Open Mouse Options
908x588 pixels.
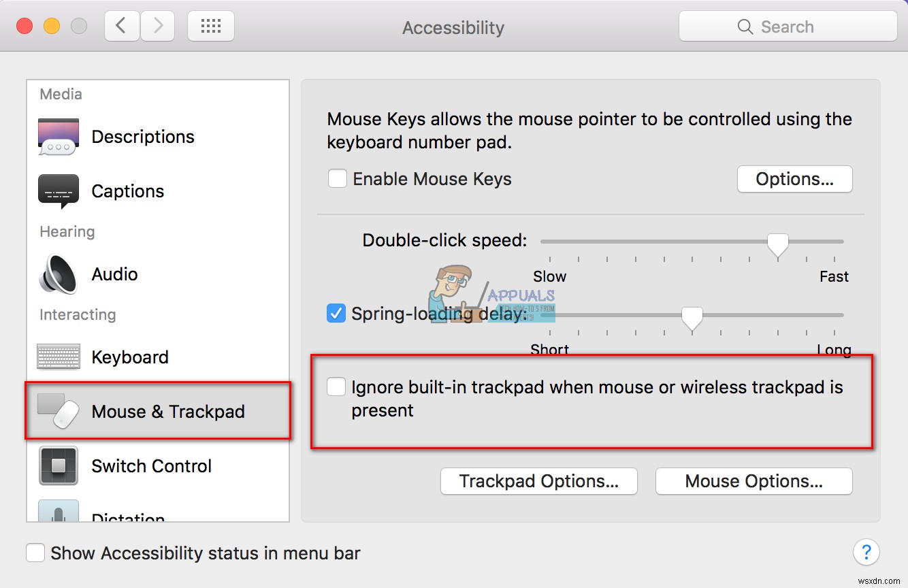pyautogui.click(x=753, y=481)
